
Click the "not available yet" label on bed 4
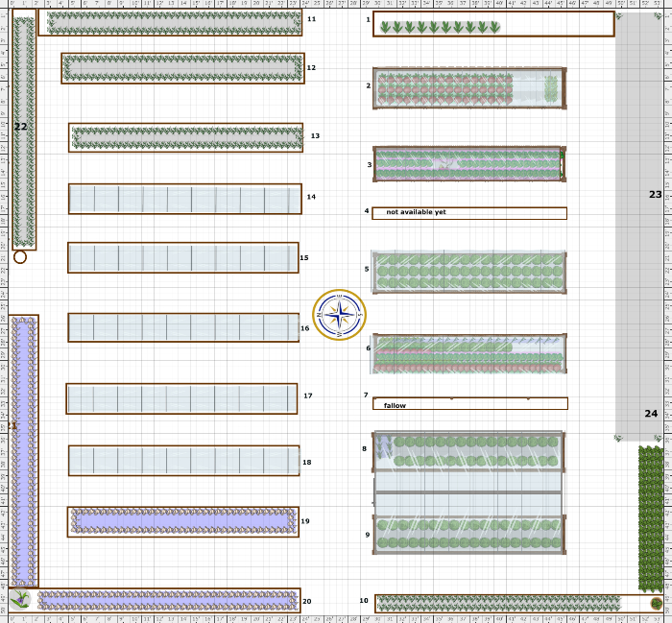[x=416, y=212]
